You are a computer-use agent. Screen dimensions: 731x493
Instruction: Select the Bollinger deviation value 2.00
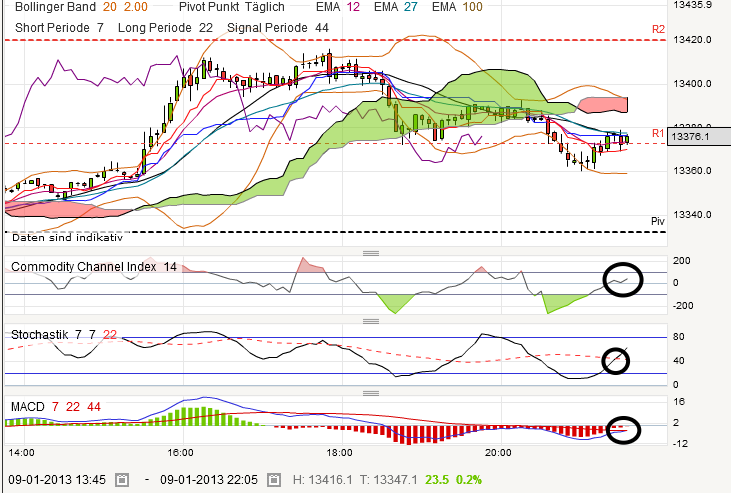[136, 7]
